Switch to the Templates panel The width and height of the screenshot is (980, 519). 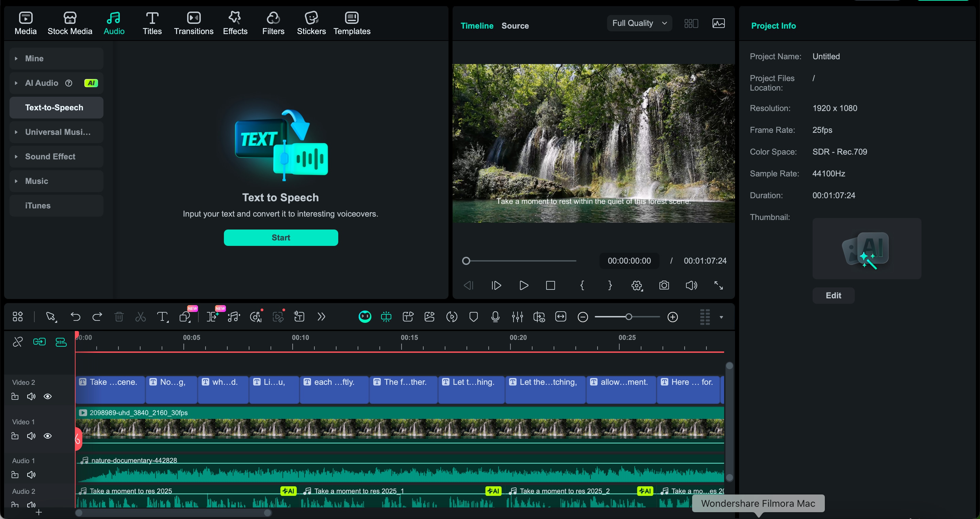(x=351, y=23)
